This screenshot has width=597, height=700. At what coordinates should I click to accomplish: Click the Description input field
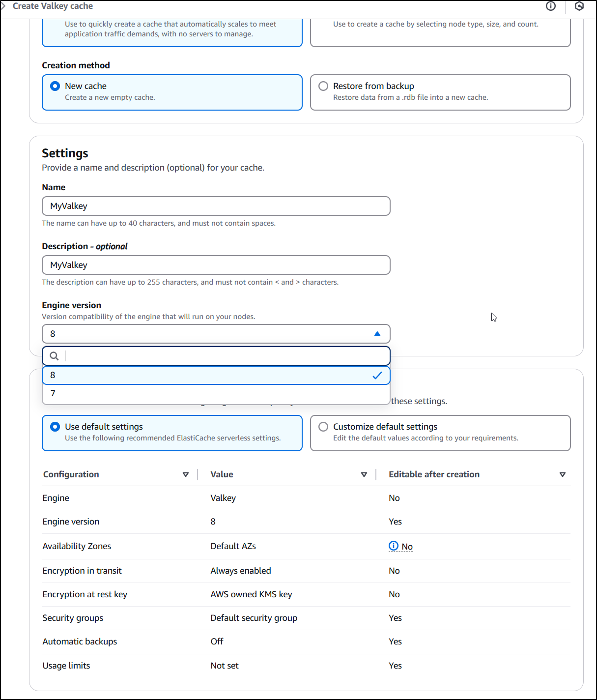(216, 265)
